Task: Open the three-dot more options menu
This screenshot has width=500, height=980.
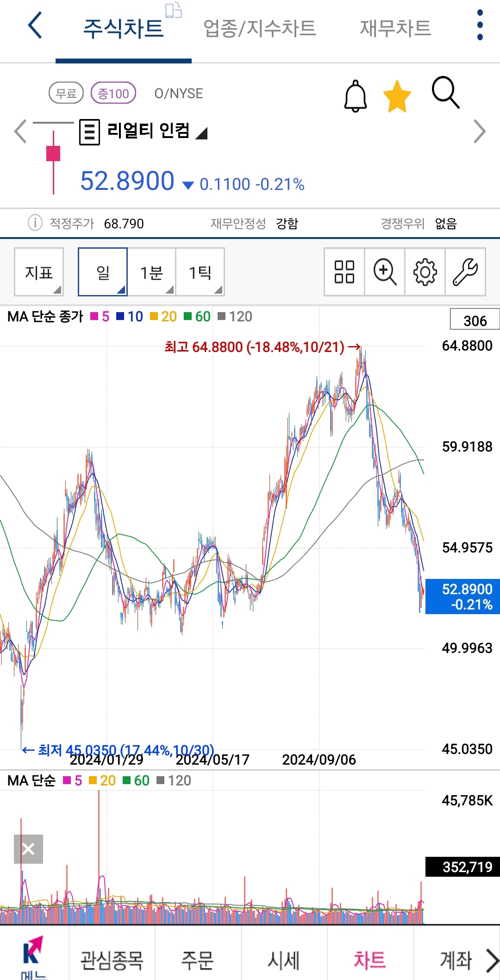Action: pyautogui.click(x=480, y=25)
